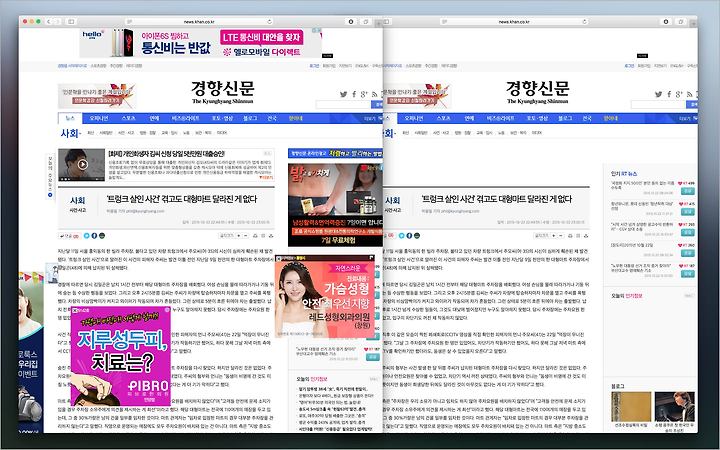This screenshot has height=450, width=720.
Task: Reload the page in the right Safari window
Action: click(585, 22)
